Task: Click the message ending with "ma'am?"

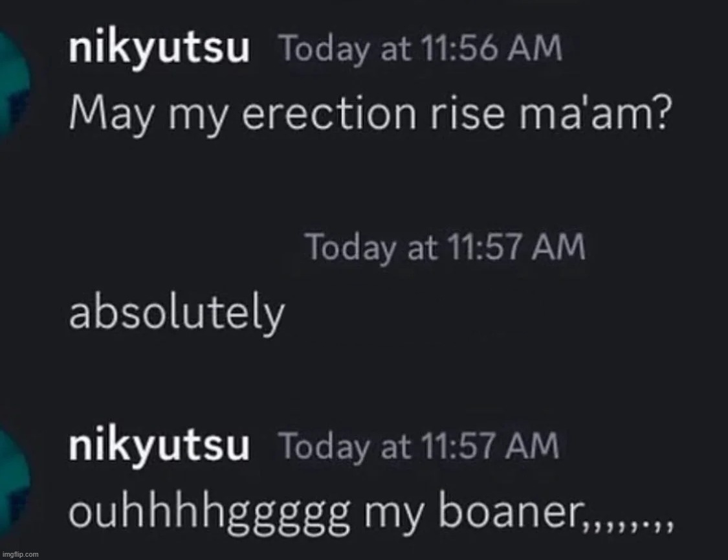Action: [x=370, y=114]
